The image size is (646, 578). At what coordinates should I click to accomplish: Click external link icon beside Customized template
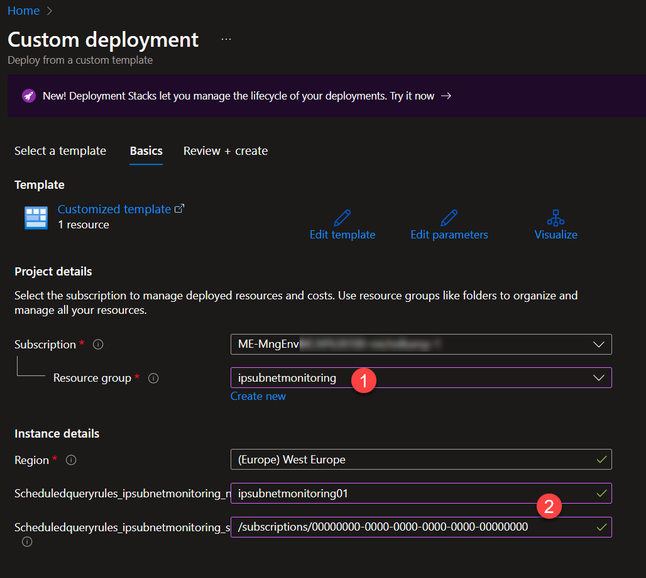[179, 209]
